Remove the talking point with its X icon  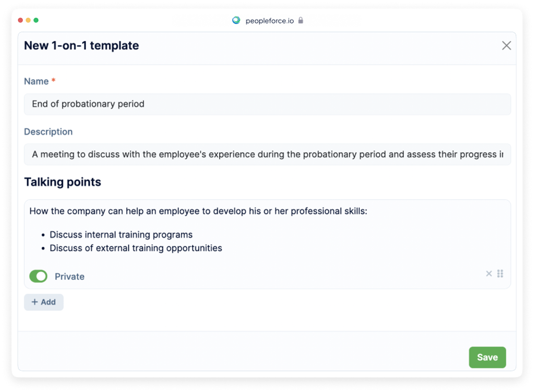(489, 274)
